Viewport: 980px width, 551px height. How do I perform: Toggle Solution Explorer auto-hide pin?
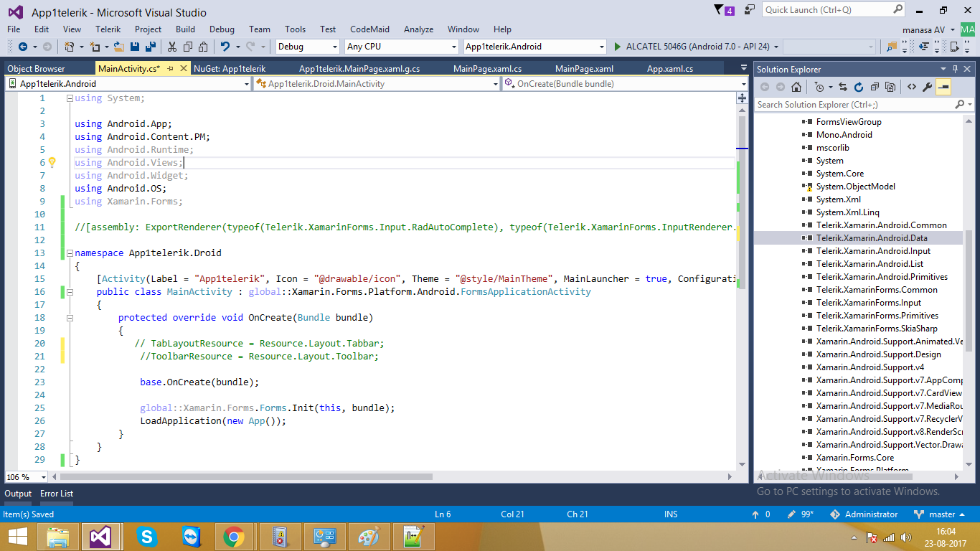(956, 70)
